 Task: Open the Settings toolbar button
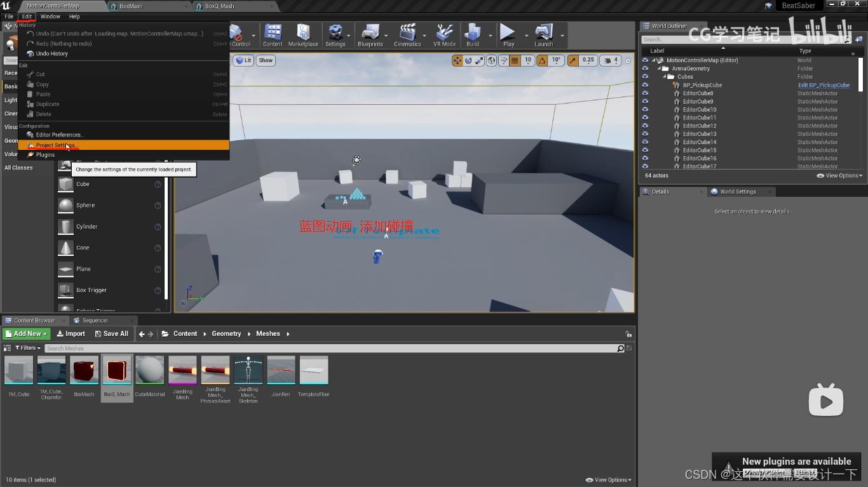coord(335,35)
